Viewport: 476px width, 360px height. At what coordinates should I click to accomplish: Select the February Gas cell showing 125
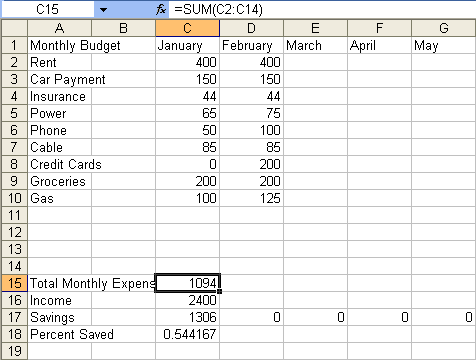click(x=251, y=198)
